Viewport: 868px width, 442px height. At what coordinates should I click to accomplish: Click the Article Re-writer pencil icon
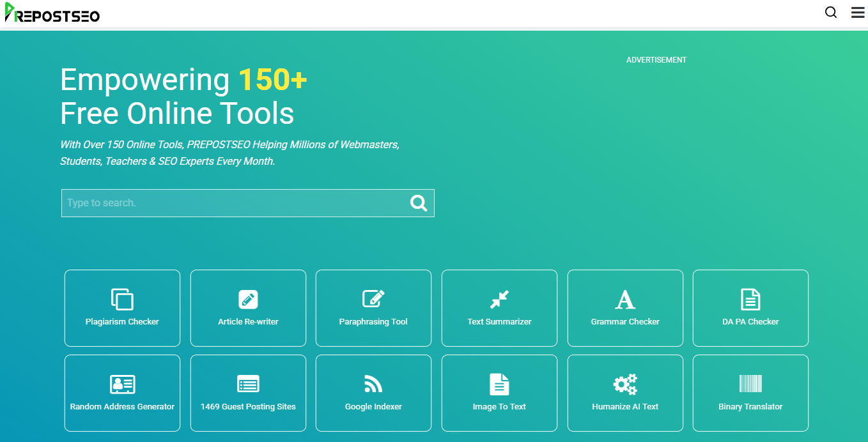pyautogui.click(x=248, y=300)
